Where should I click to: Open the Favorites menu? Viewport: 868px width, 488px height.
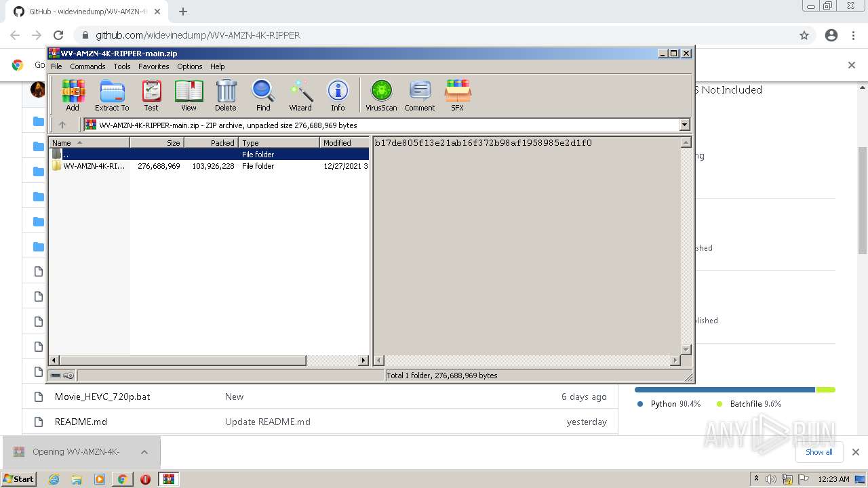(x=154, y=66)
